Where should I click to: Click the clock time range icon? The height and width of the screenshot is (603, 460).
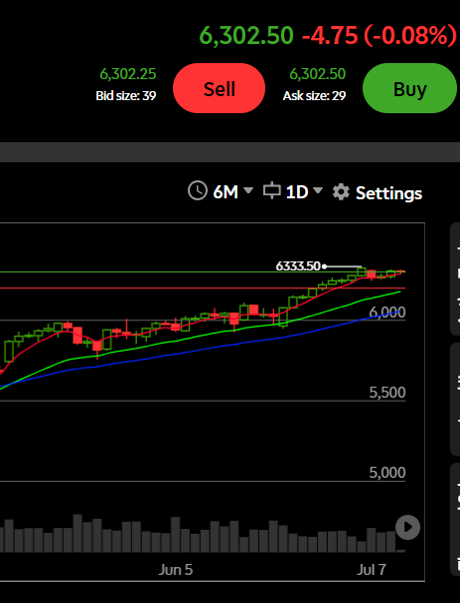tap(197, 191)
